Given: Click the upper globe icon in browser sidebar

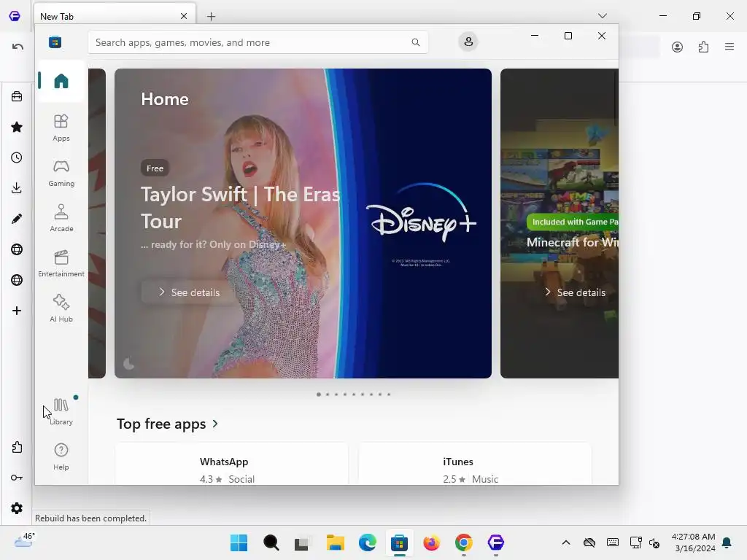Looking at the screenshot, I should pos(17,249).
